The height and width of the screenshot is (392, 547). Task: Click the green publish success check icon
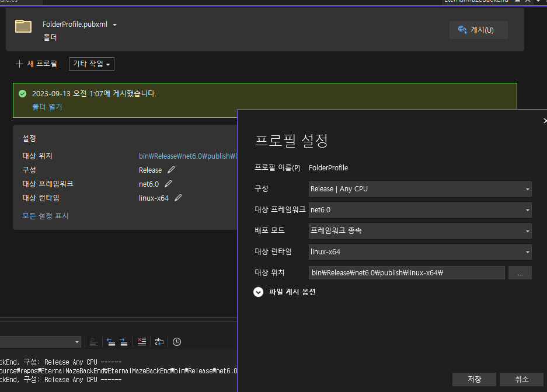22,93
